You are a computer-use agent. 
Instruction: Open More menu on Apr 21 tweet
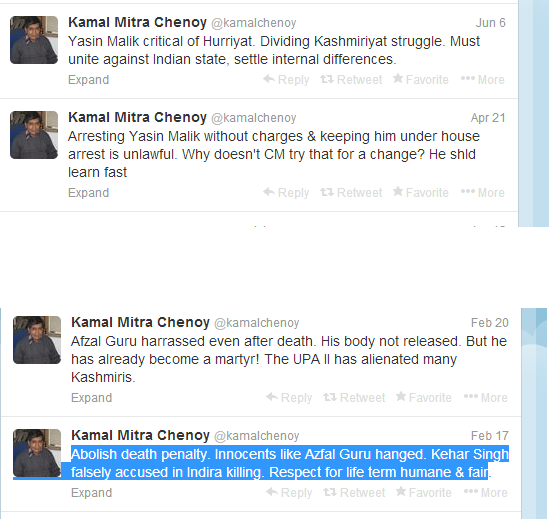[x=482, y=193]
